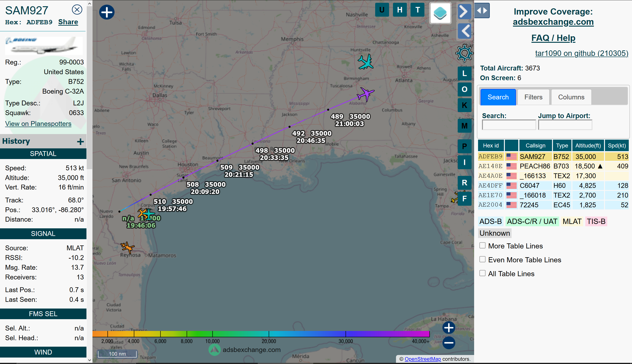Enable Even More Table Lines checkbox
632x364 pixels.
[482, 259]
